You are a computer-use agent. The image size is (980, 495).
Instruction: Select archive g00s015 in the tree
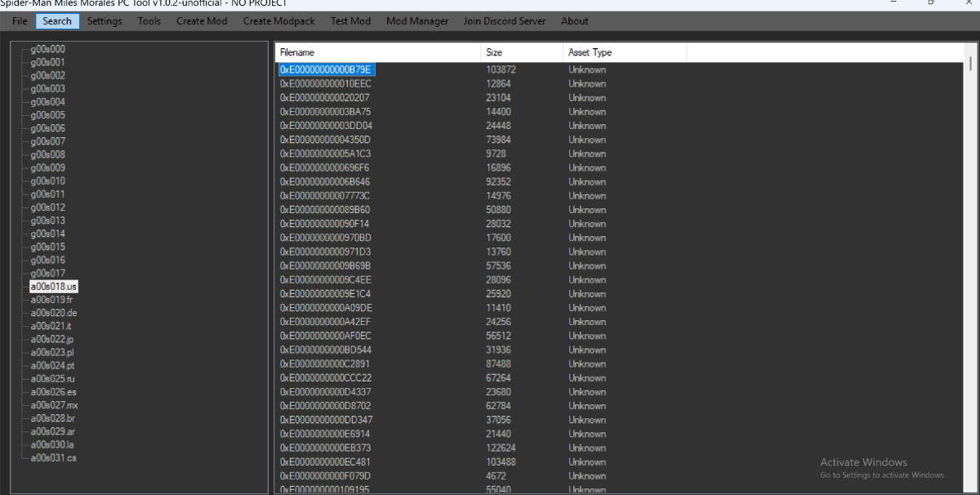47,247
